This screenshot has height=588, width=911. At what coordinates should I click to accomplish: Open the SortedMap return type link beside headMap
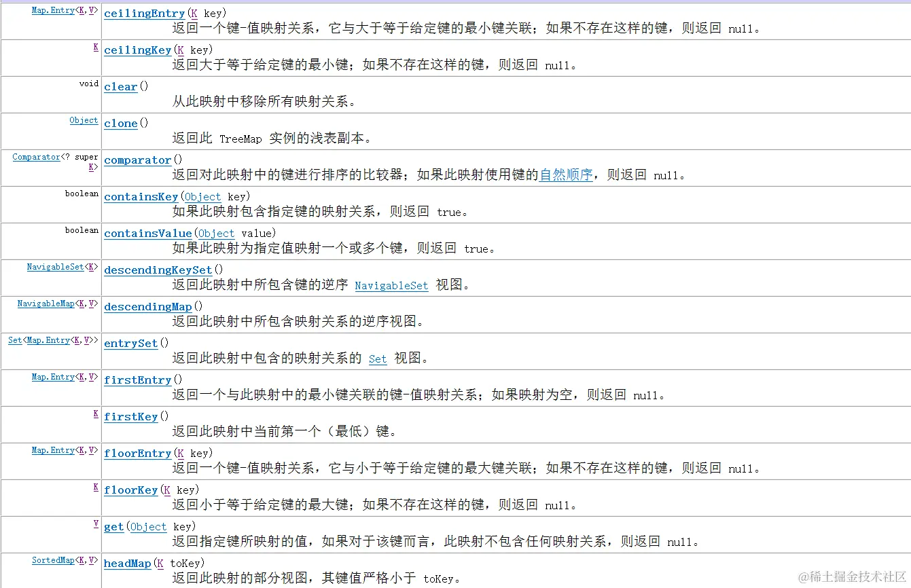click(54, 559)
